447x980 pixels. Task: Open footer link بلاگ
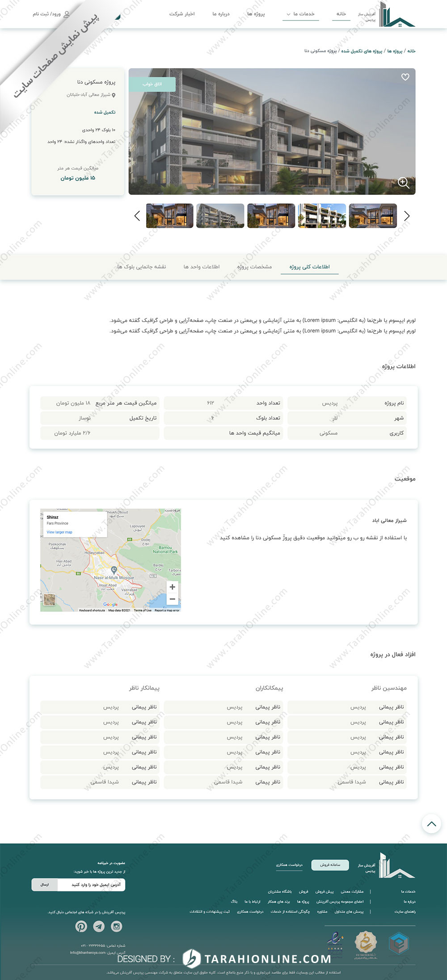[x=234, y=901]
